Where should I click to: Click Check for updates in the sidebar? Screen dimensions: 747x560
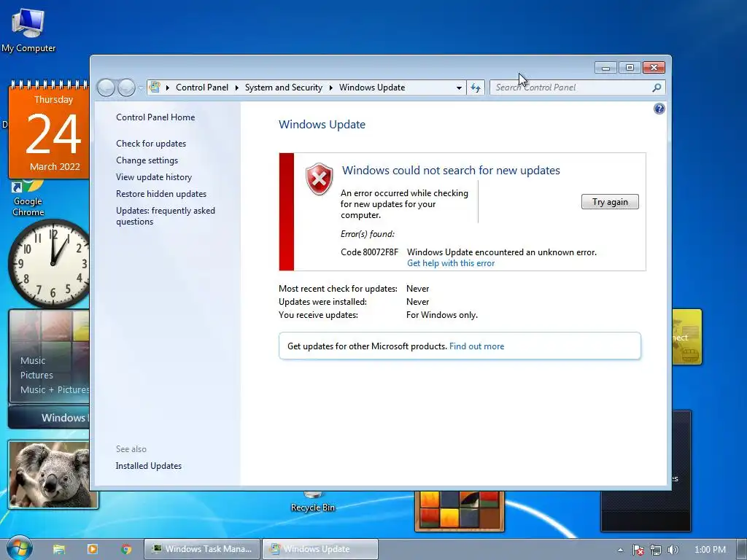click(151, 144)
